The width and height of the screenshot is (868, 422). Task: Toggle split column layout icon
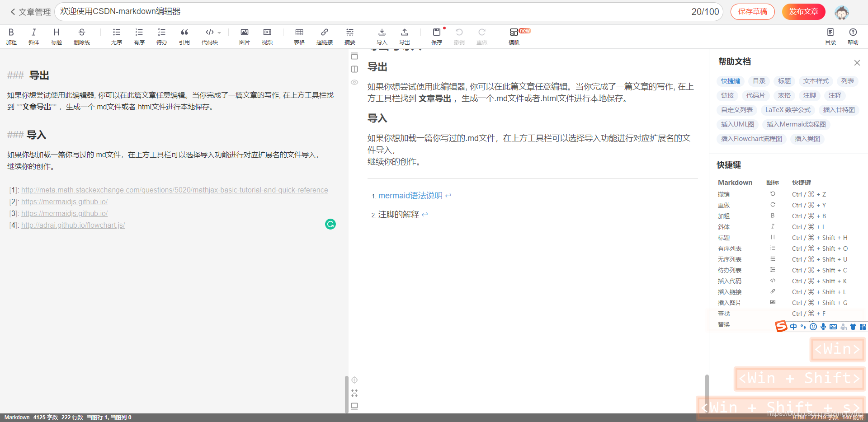click(354, 69)
